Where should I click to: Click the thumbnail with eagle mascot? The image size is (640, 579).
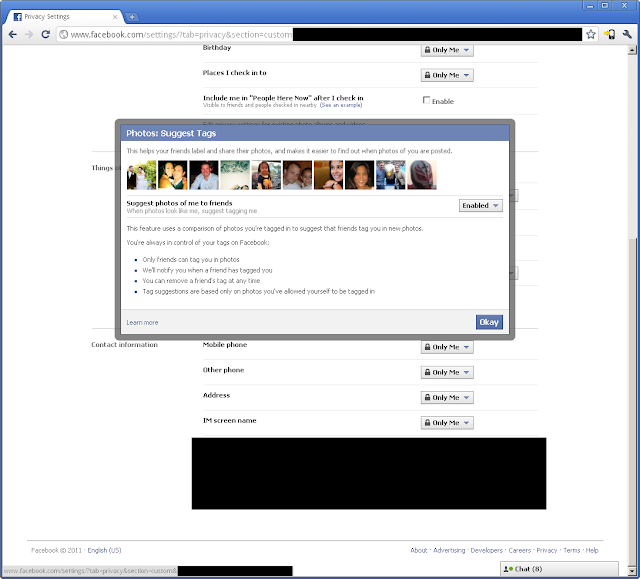coord(391,175)
